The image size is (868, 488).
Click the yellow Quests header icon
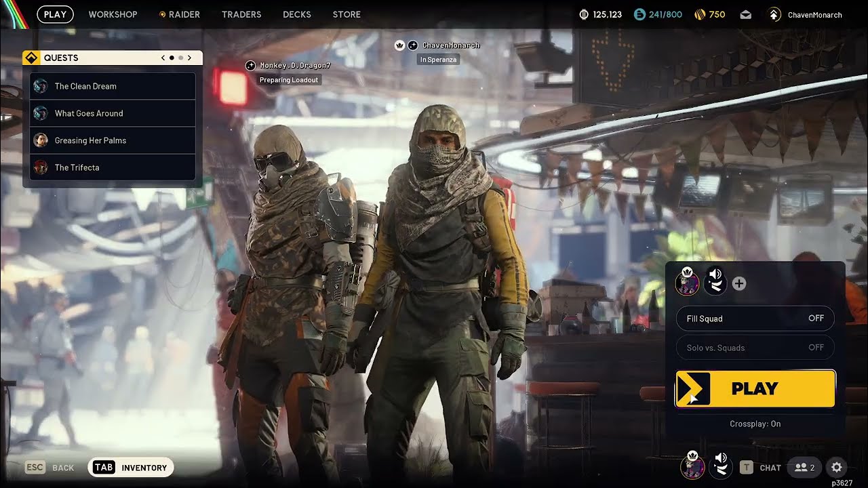tap(31, 58)
